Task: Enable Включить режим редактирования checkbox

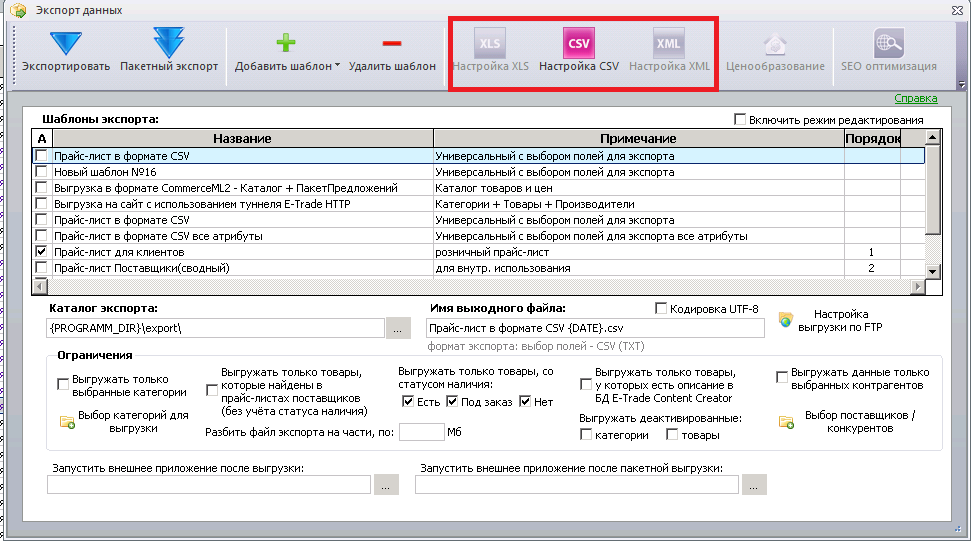Action: coord(739,119)
